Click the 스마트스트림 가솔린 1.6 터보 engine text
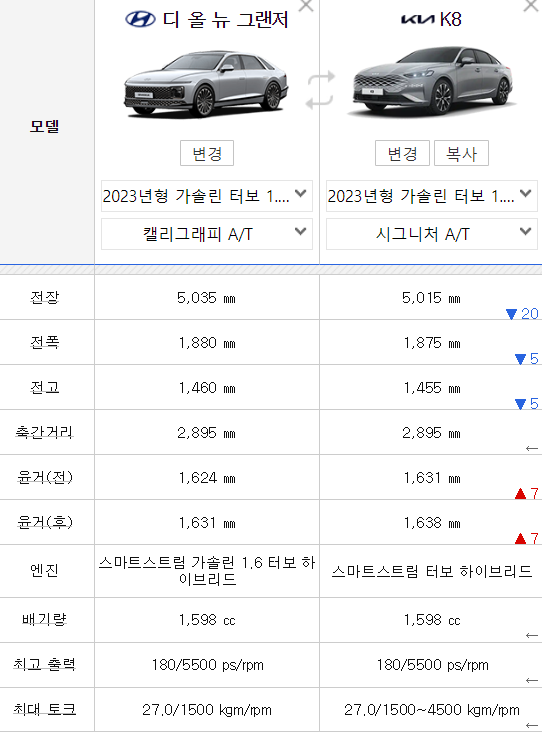542x732 pixels. pyautogui.click(x=207, y=570)
